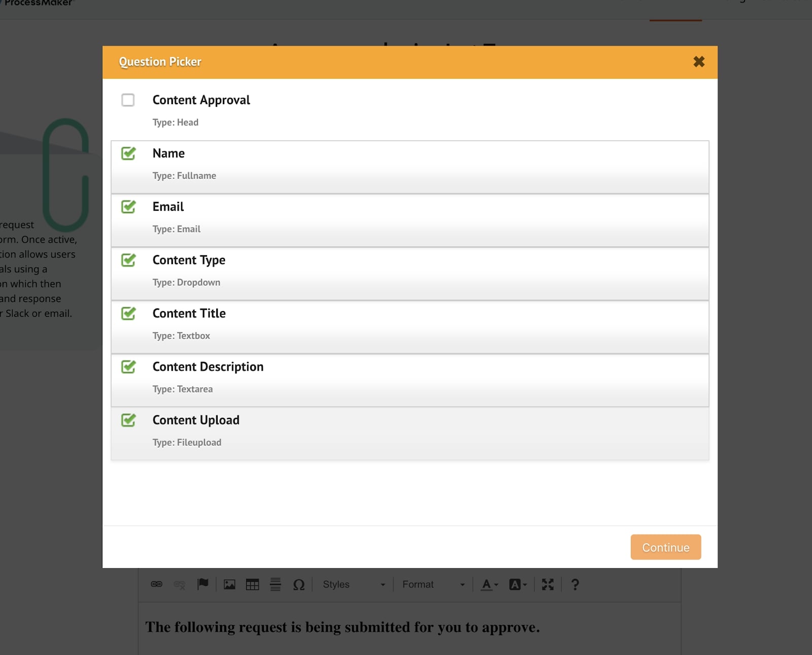Viewport: 812px width, 655px height.
Task: Click the editor help question mark
Action: (575, 584)
